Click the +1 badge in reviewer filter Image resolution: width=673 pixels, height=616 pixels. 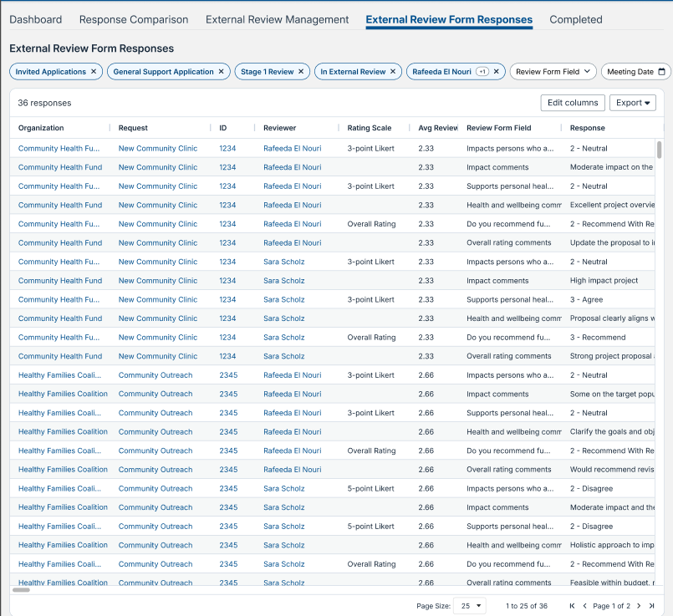tap(482, 72)
